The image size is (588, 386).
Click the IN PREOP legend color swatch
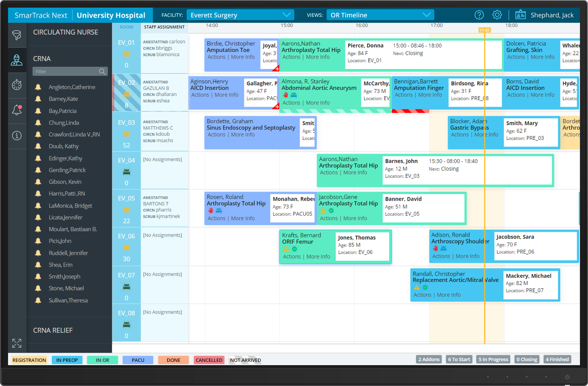[67, 360]
